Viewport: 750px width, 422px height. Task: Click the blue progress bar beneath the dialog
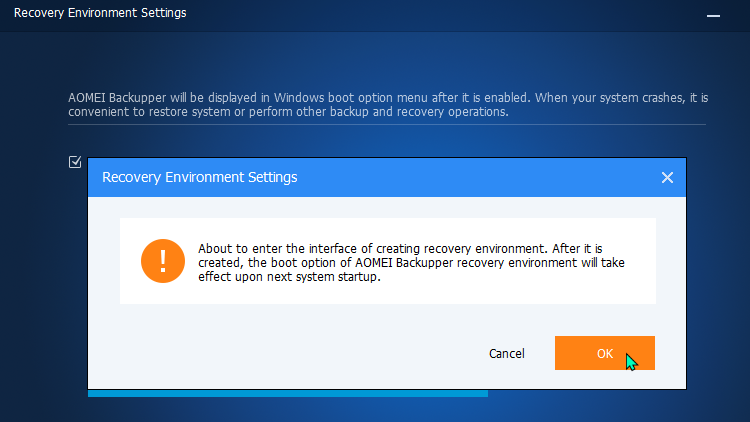click(x=288, y=393)
